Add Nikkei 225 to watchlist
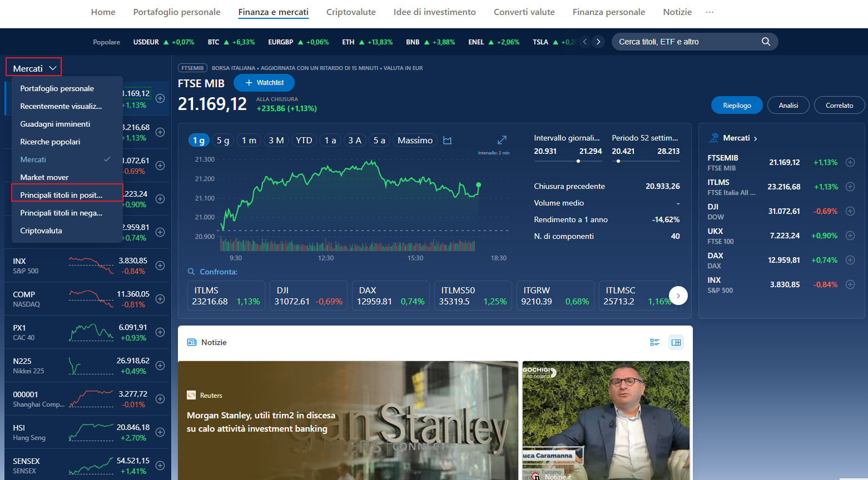The image size is (868, 480). (160, 366)
